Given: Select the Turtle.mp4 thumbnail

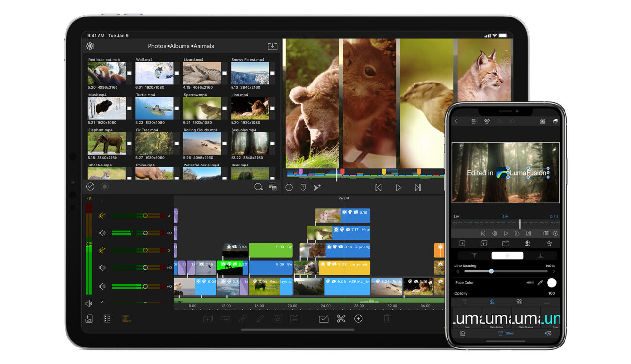Looking at the screenshot, I should pos(154,109).
